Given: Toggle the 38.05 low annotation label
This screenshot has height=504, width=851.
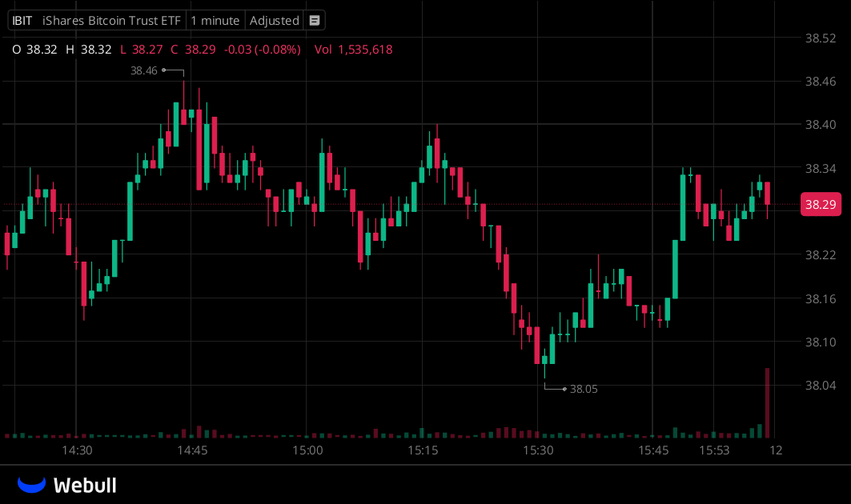Looking at the screenshot, I should pyautogui.click(x=583, y=389).
